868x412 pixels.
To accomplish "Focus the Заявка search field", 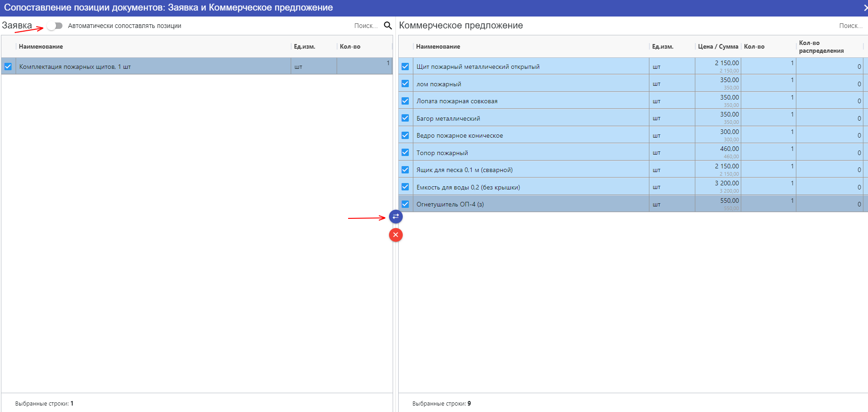I will click(366, 26).
